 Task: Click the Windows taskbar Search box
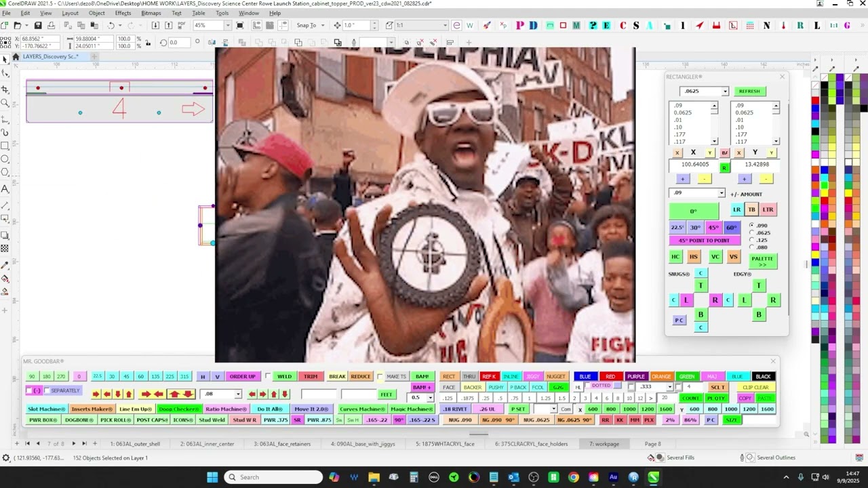pyautogui.click(x=273, y=477)
